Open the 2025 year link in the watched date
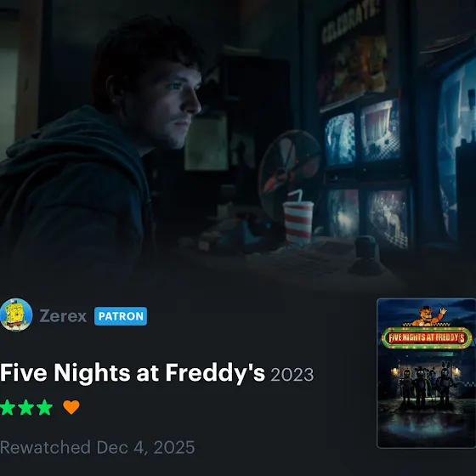Screen dimensions: 476x476 [x=174, y=447]
